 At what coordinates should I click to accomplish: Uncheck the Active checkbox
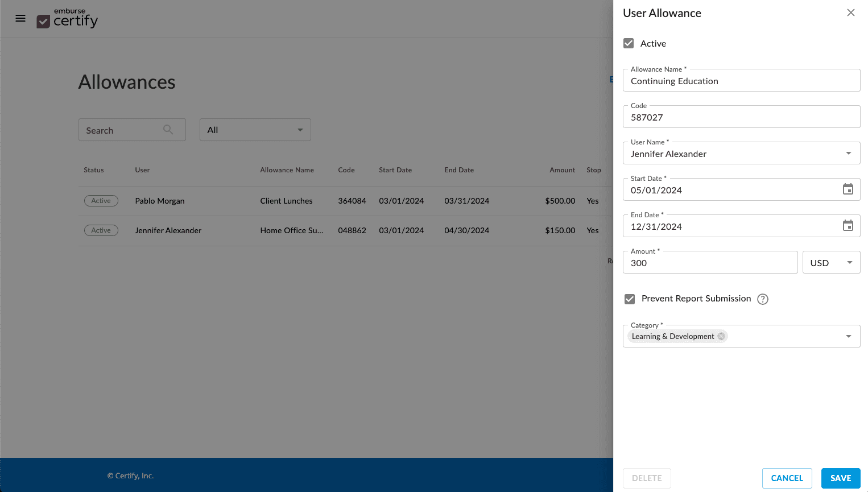[629, 43]
